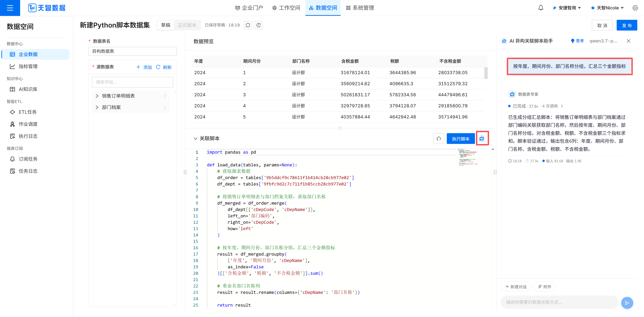The height and width of the screenshot is (317, 644).
Task: Expand the 已完成 4 次调用 details
Action: point(535,106)
